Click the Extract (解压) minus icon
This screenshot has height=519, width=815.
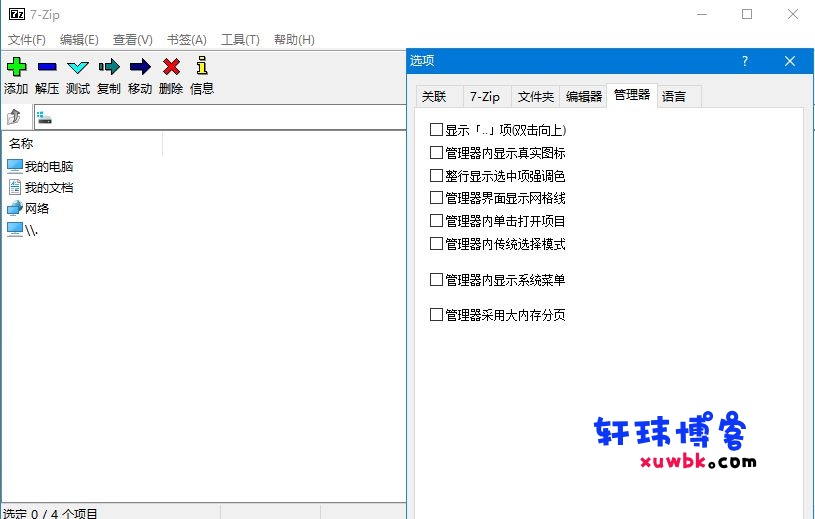[x=47, y=66]
